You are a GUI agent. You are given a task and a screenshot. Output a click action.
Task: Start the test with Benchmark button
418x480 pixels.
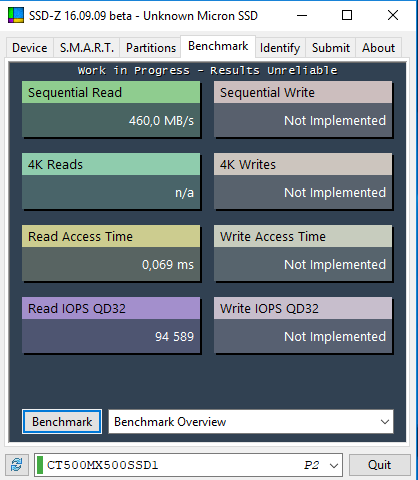[62, 422]
